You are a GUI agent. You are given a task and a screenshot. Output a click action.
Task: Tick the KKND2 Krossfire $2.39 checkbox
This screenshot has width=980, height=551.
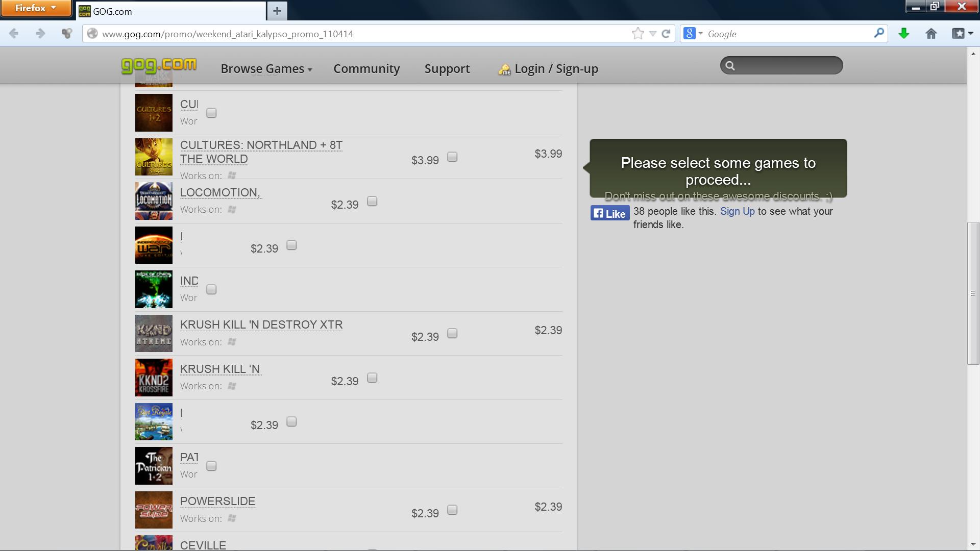point(372,378)
